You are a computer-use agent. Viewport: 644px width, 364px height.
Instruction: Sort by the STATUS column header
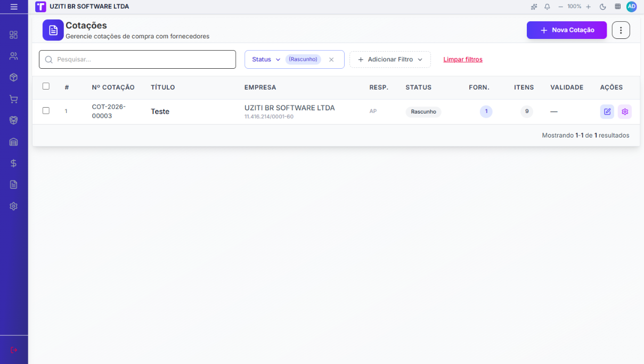click(x=419, y=87)
